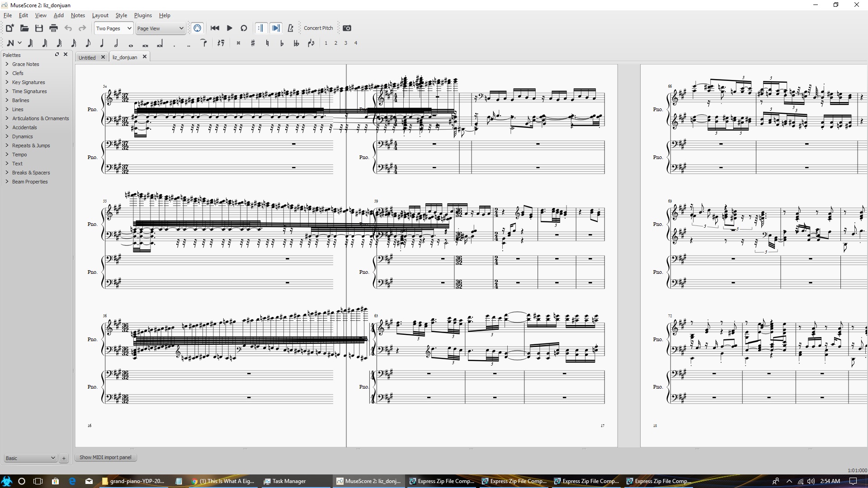Select voice 1
Image resolution: width=868 pixels, height=488 pixels.
pyautogui.click(x=326, y=43)
